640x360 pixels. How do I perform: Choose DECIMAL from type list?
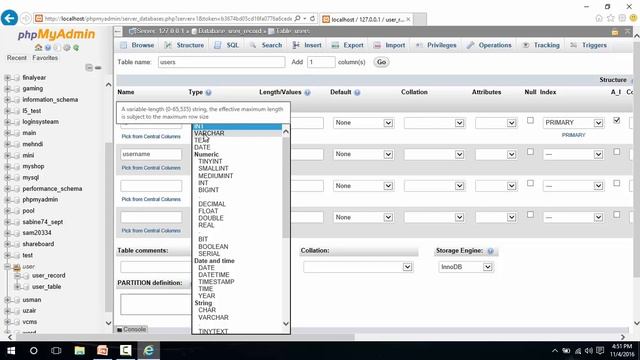212,204
